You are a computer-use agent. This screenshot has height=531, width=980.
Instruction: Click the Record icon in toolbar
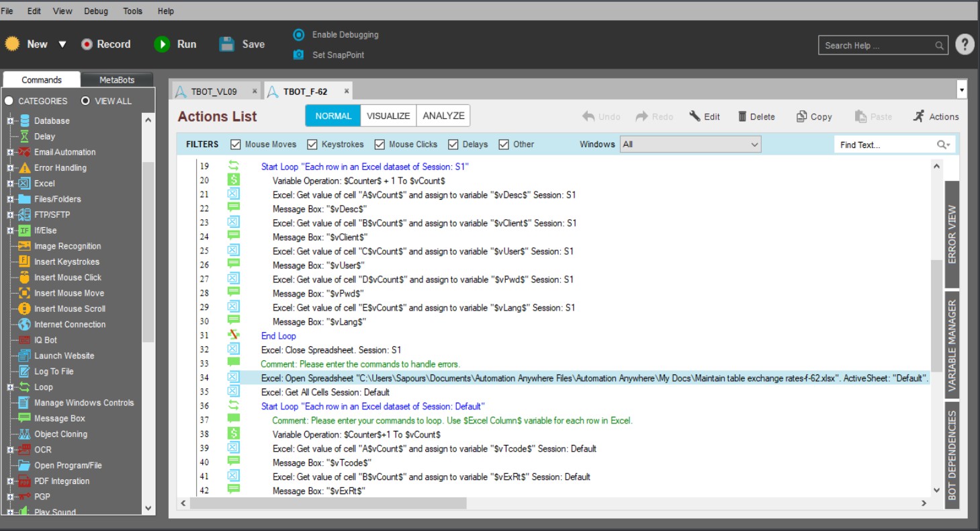pos(87,44)
